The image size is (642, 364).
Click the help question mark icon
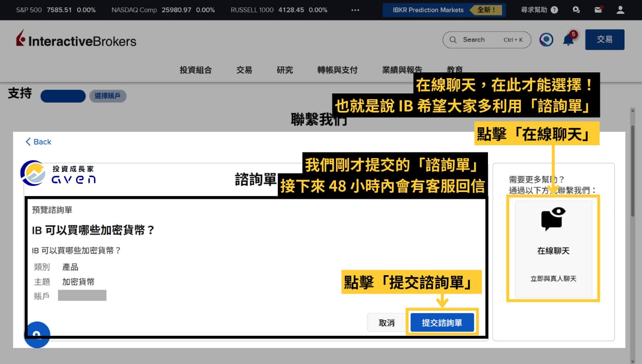554,10
